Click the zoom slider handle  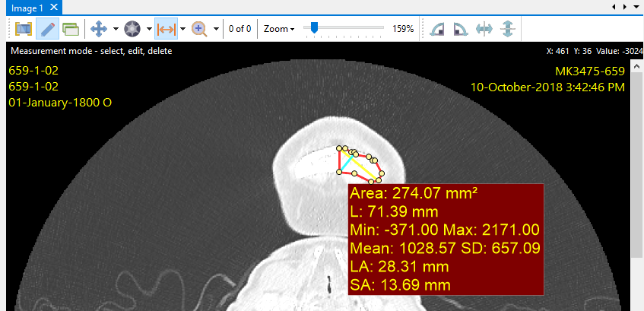click(x=312, y=28)
